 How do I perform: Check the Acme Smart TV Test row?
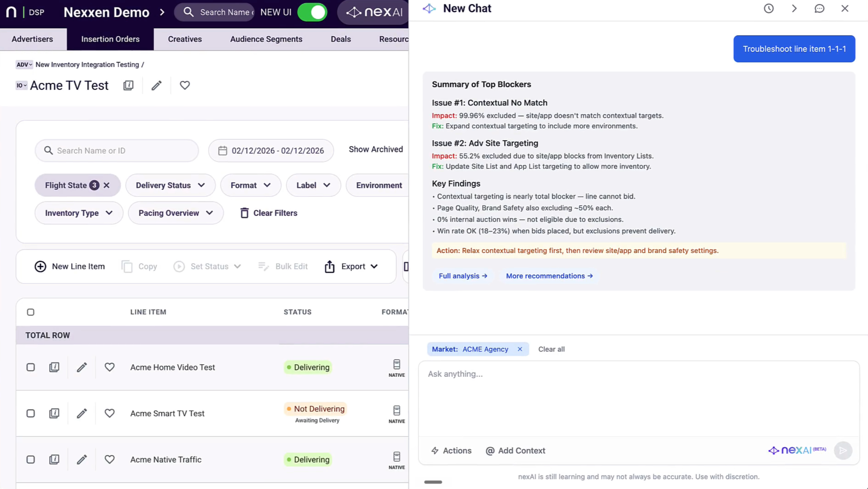pyautogui.click(x=31, y=413)
